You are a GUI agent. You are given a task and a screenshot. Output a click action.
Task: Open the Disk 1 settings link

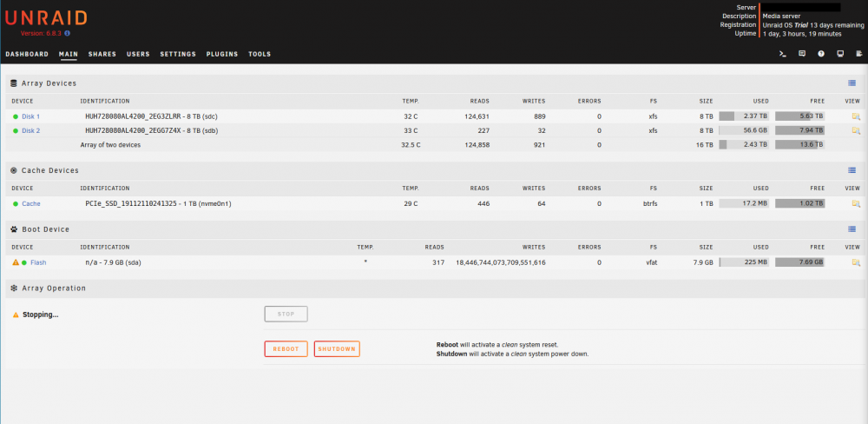pos(31,117)
